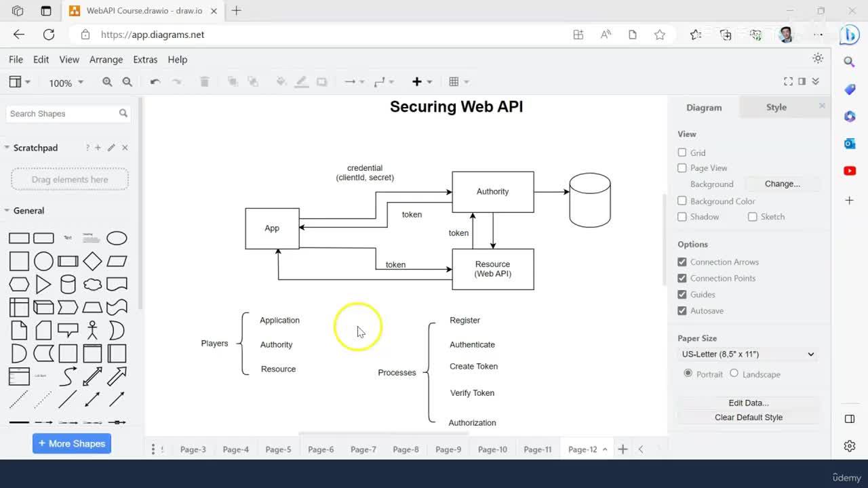Click the sun appearance icon

(x=818, y=58)
